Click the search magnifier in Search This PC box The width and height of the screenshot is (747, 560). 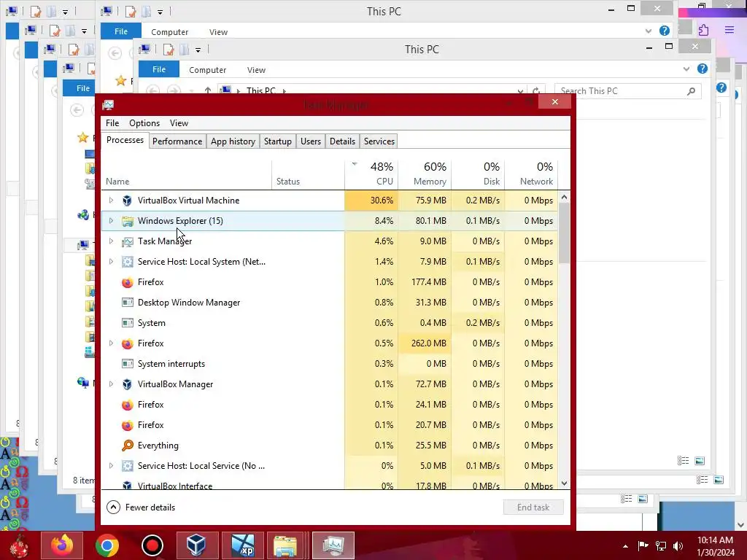click(691, 91)
